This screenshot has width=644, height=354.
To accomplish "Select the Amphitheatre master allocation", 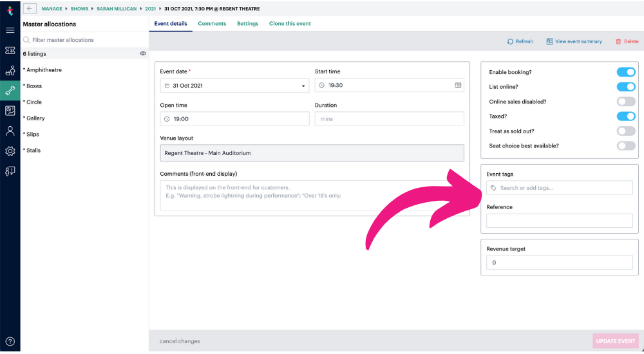I will (43, 70).
